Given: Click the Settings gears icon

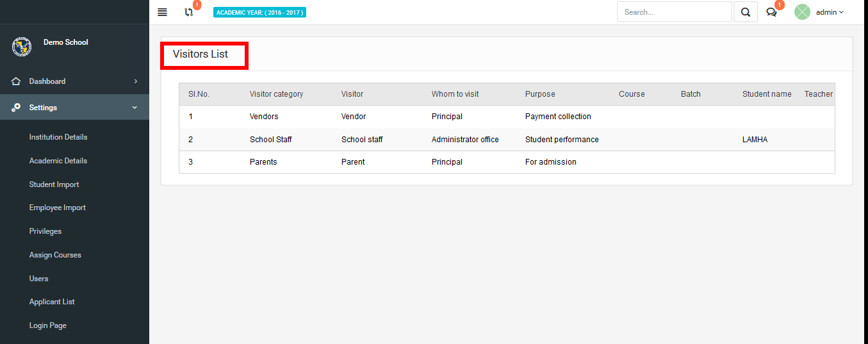Looking at the screenshot, I should click(x=16, y=108).
